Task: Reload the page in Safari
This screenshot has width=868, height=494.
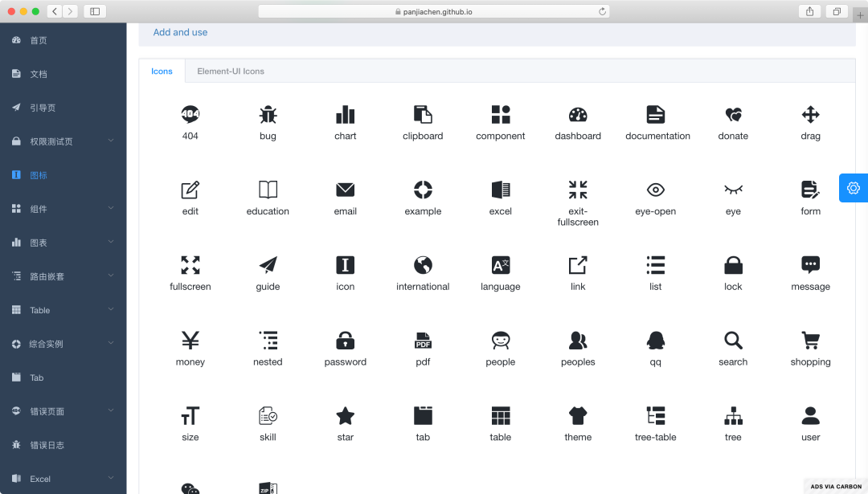Action: pos(602,11)
